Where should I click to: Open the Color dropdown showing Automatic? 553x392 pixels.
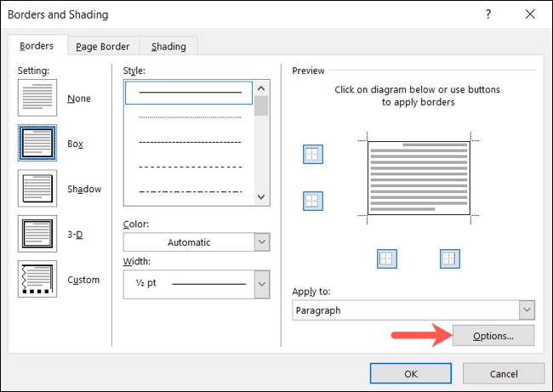tap(197, 241)
